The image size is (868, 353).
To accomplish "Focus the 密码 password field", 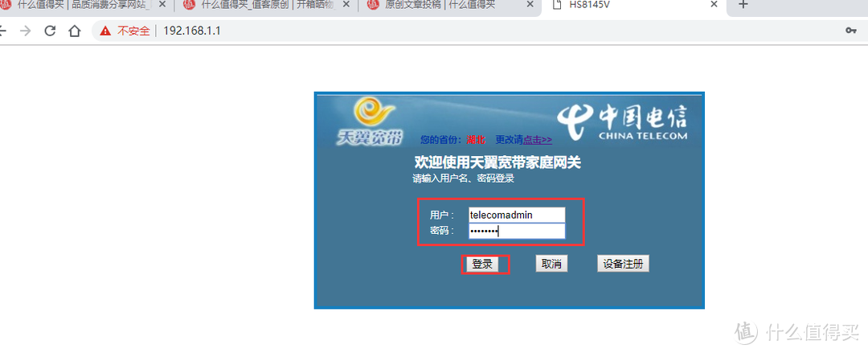I will tap(517, 231).
